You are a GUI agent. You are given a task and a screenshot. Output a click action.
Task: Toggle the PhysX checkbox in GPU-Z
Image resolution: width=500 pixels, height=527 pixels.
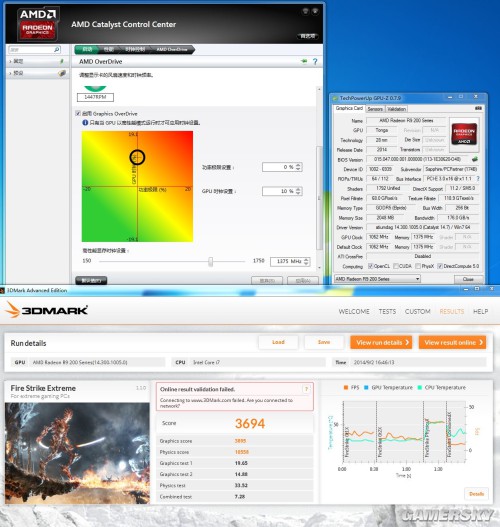click(418, 266)
